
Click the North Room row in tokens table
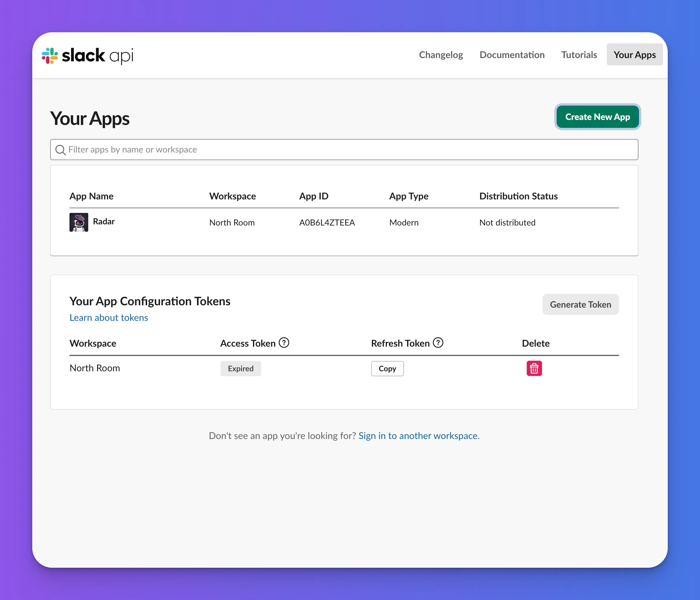[x=344, y=368]
